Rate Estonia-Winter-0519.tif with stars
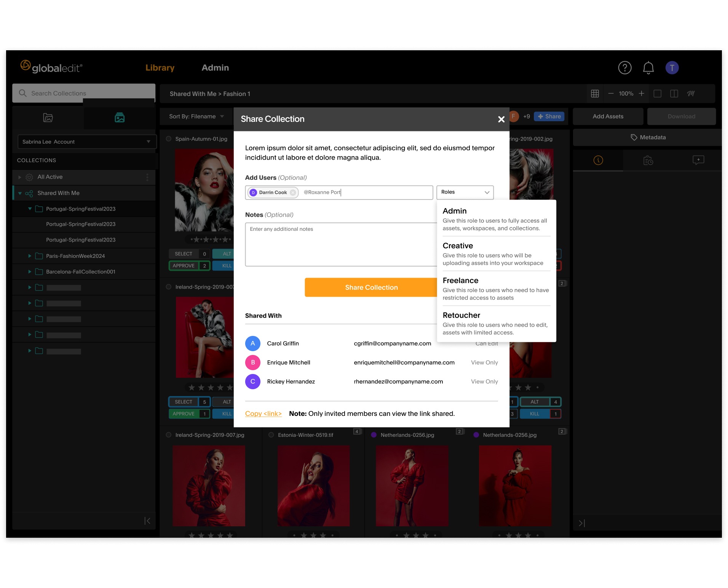 pyautogui.click(x=313, y=535)
